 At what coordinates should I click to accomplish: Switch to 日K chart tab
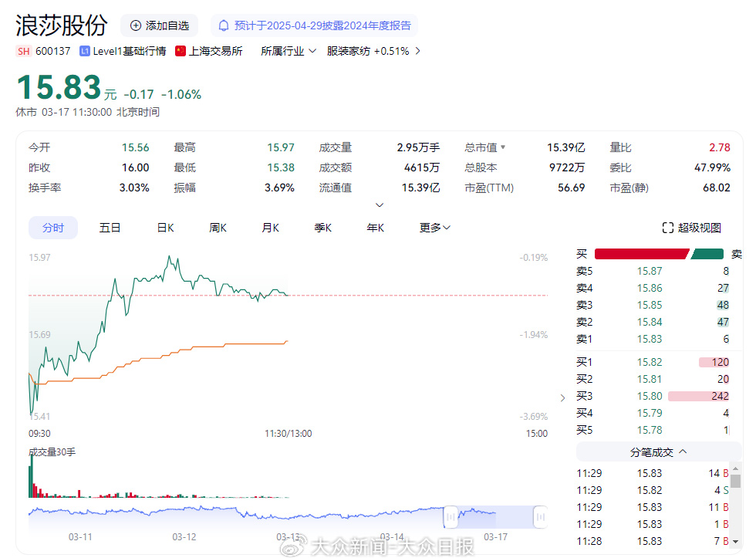pyautogui.click(x=165, y=228)
